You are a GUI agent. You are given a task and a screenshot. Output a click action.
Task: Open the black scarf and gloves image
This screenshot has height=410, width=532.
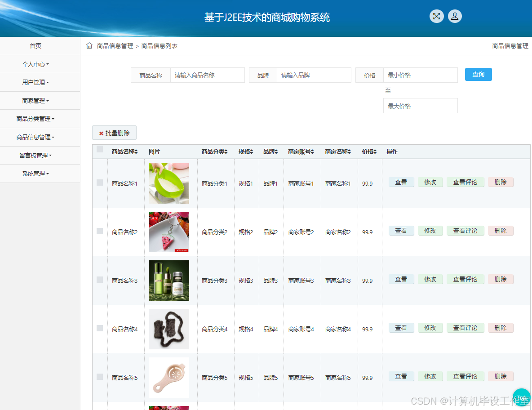pyautogui.click(x=169, y=329)
